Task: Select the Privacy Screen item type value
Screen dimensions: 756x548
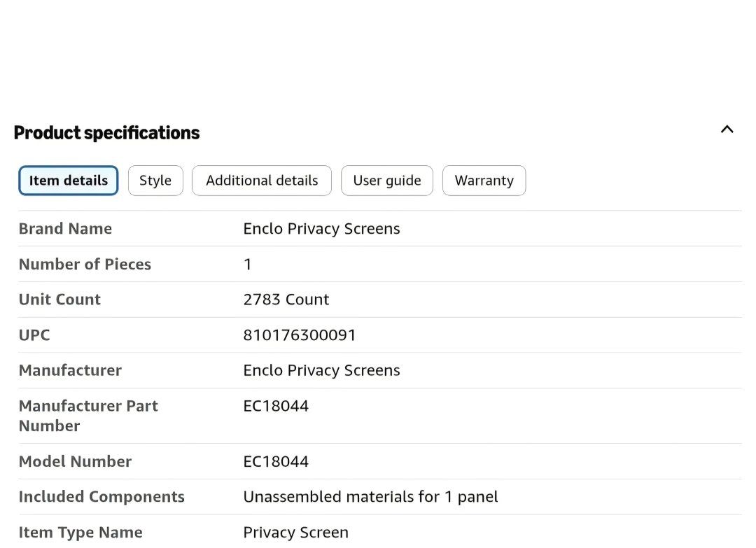Action: (x=295, y=533)
